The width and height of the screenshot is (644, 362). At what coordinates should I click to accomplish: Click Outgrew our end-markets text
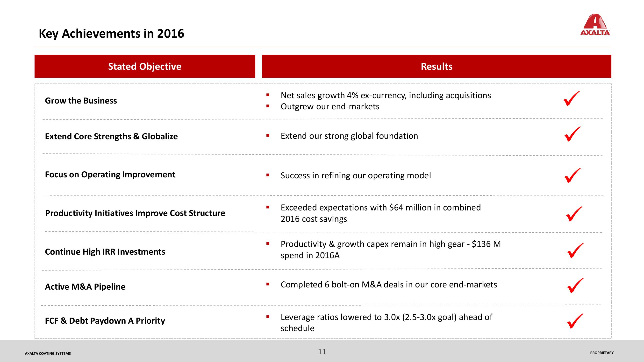point(330,107)
